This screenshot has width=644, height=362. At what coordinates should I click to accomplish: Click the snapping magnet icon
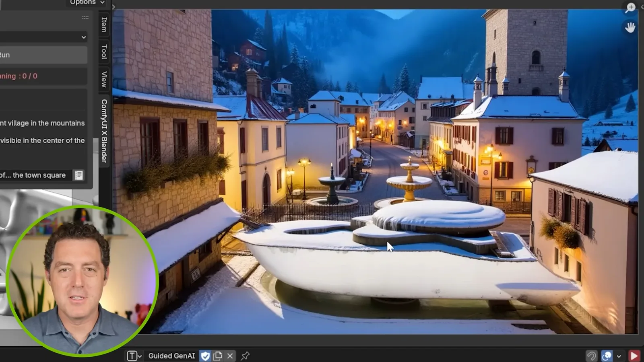(x=591, y=356)
